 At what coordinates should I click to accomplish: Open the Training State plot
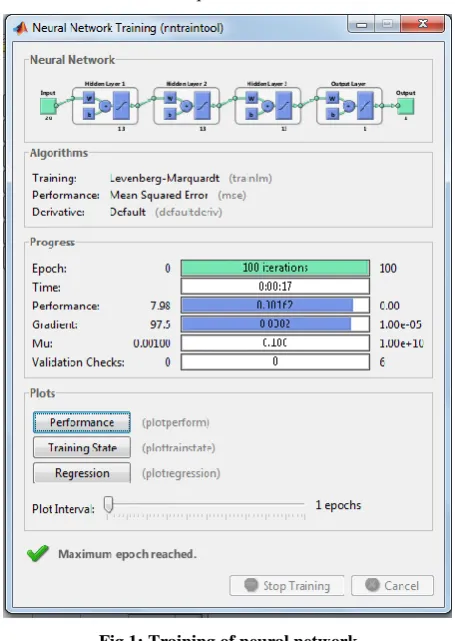click(x=82, y=448)
